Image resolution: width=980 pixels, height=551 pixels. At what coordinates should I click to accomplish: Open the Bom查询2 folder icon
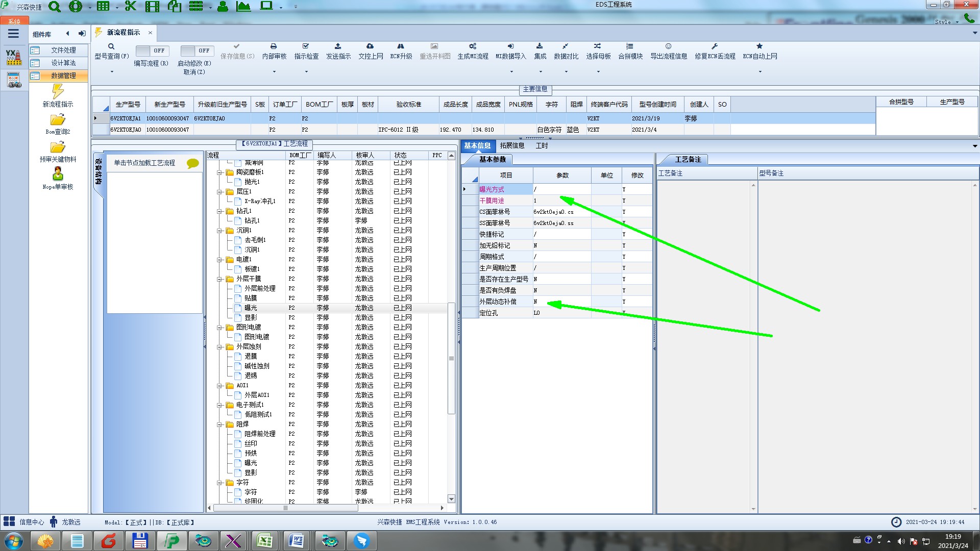coord(58,120)
